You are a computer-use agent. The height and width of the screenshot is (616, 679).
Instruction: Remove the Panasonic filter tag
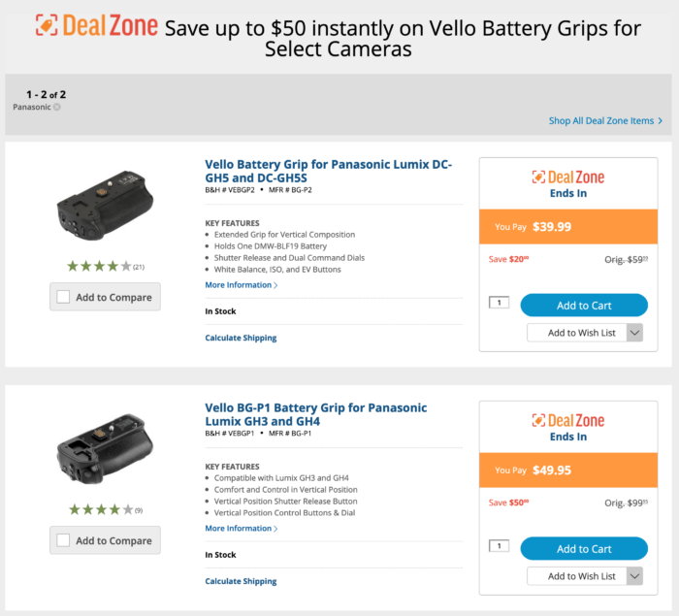57,108
